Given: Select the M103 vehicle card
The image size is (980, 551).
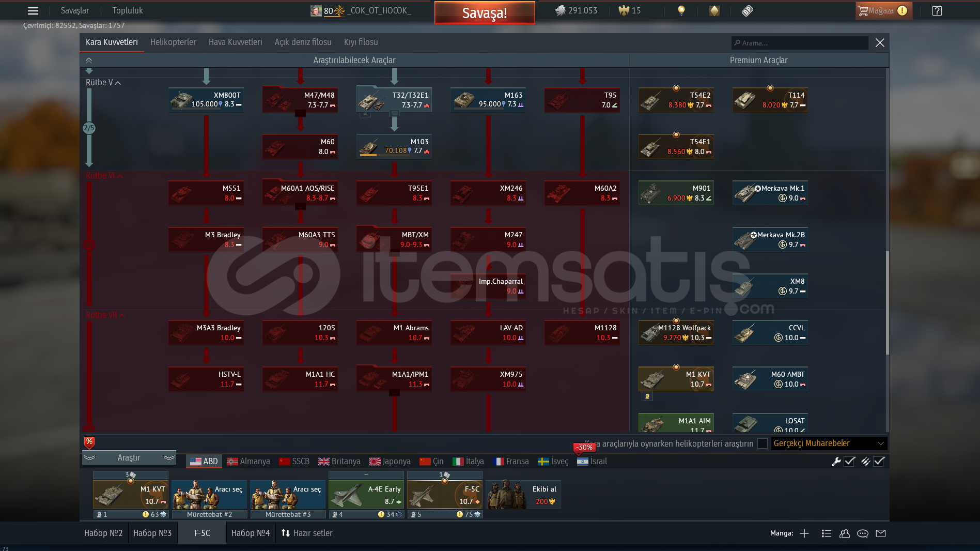Looking at the screenshot, I should point(394,146).
